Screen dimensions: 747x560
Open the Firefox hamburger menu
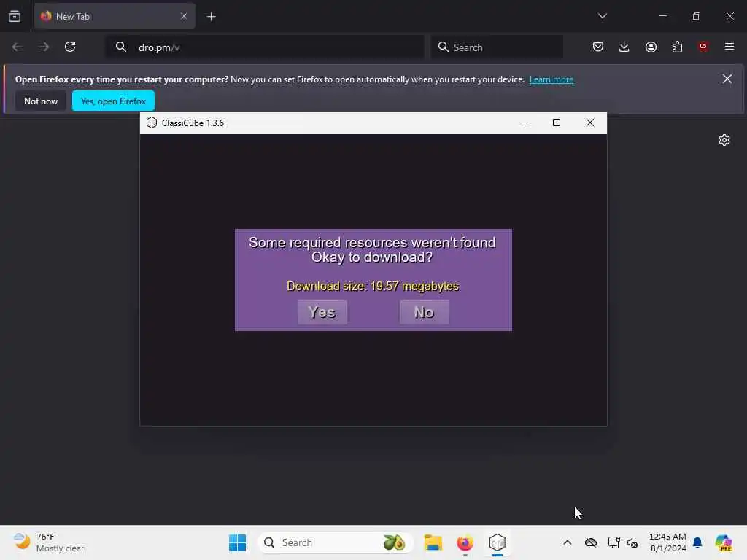click(729, 47)
